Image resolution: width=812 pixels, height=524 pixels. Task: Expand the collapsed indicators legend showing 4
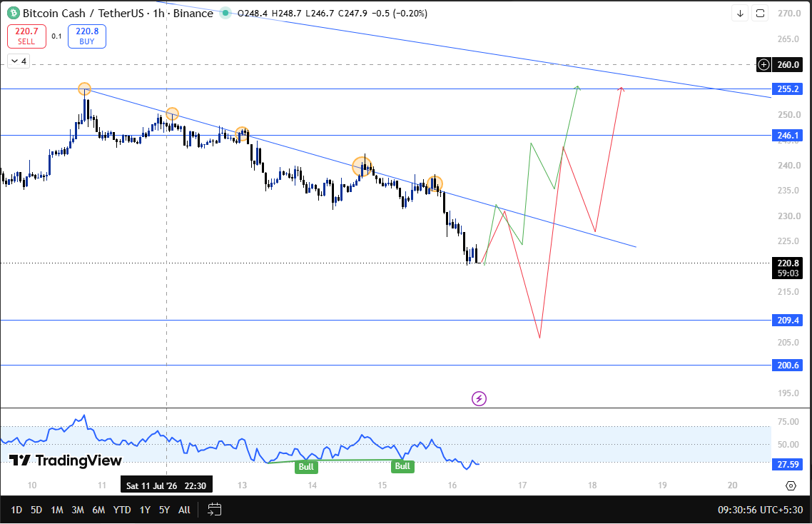pos(19,61)
